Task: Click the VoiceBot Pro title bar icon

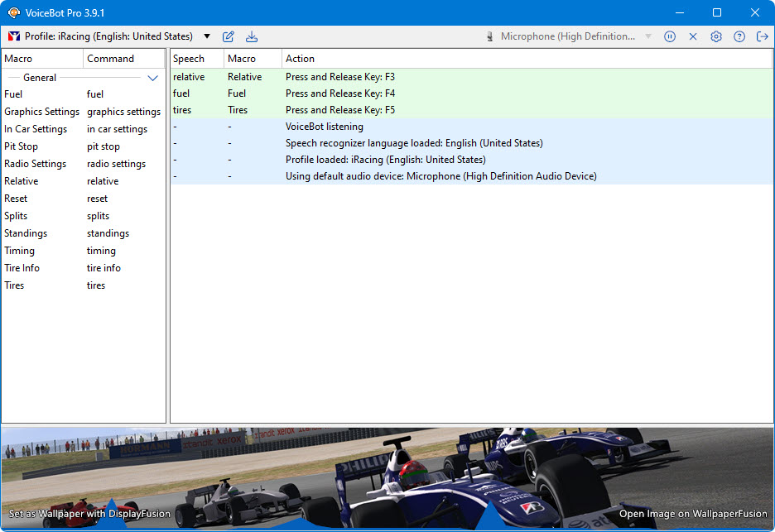Action: click(x=13, y=12)
